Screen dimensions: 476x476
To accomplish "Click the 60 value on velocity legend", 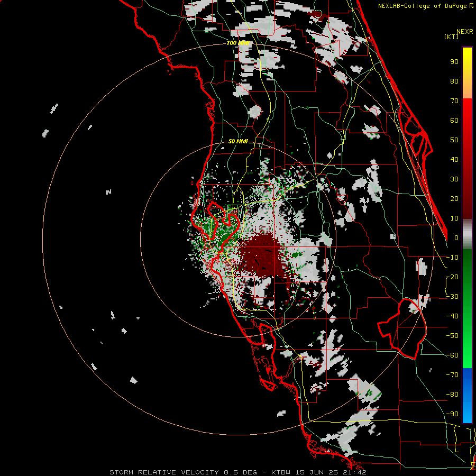I will (x=454, y=120).
